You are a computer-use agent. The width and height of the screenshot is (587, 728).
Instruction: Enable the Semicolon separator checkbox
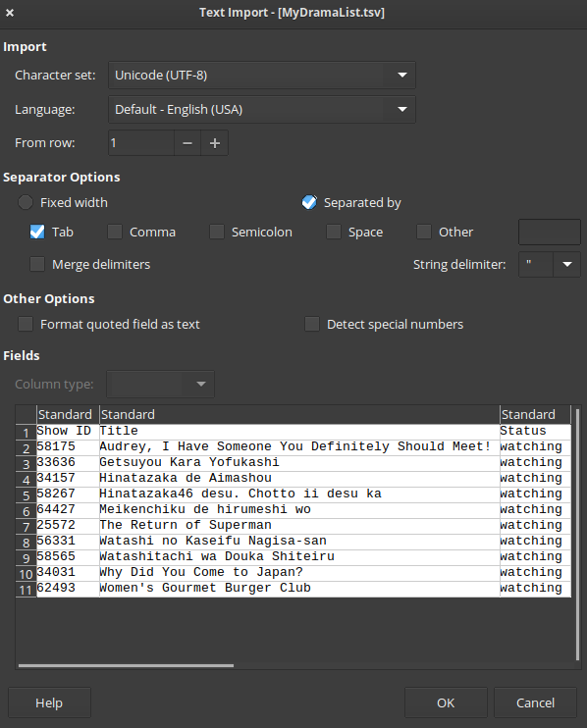click(x=217, y=232)
